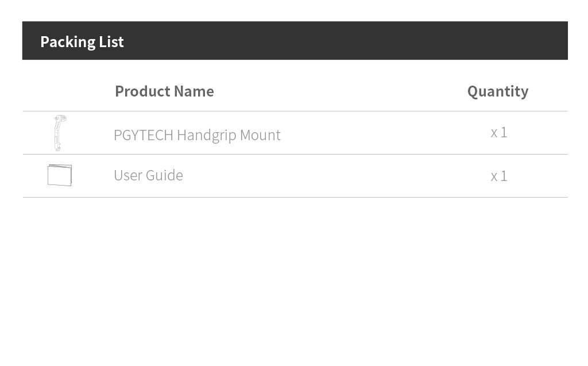This screenshot has height=366, width=588.
Task: Click the word Product in column header
Action: (x=142, y=91)
